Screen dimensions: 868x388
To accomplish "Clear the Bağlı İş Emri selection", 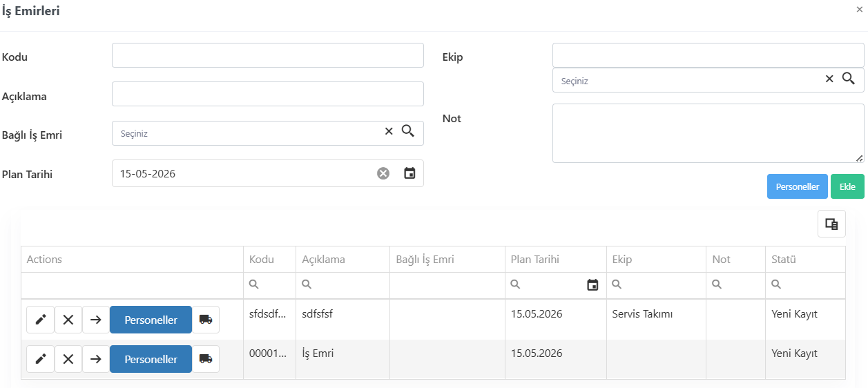I will [389, 131].
